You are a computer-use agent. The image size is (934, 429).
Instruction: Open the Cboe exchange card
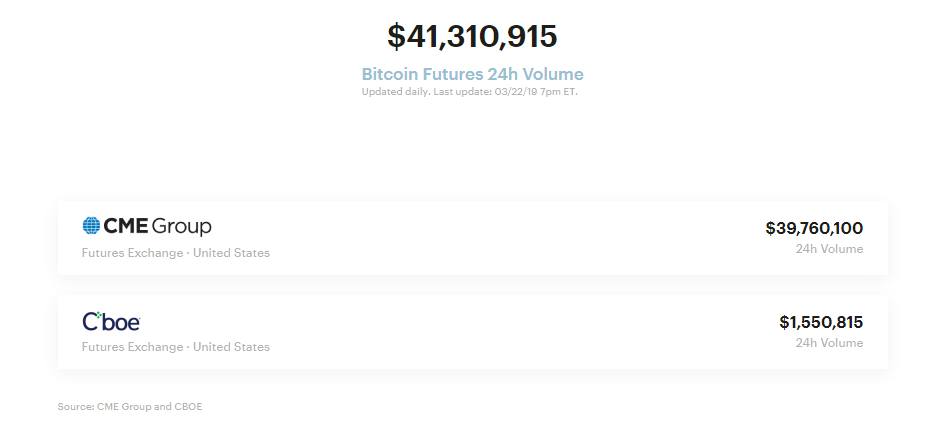[x=472, y=332]
